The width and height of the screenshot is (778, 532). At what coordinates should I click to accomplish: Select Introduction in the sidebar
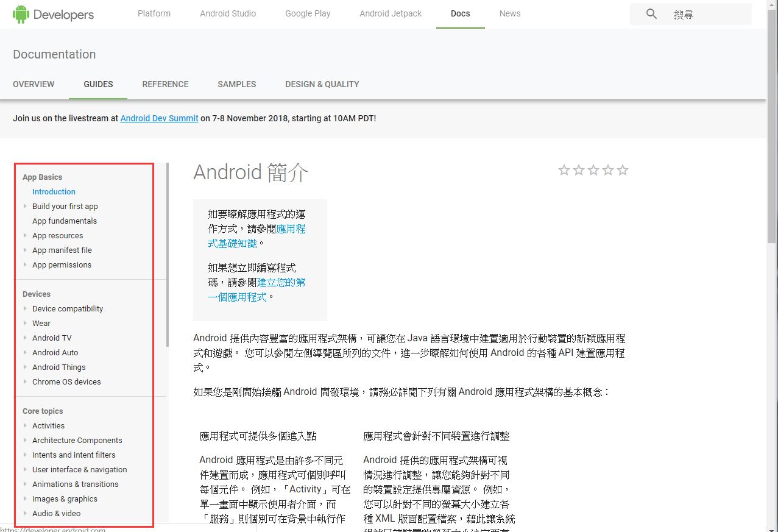pos(54,191)
